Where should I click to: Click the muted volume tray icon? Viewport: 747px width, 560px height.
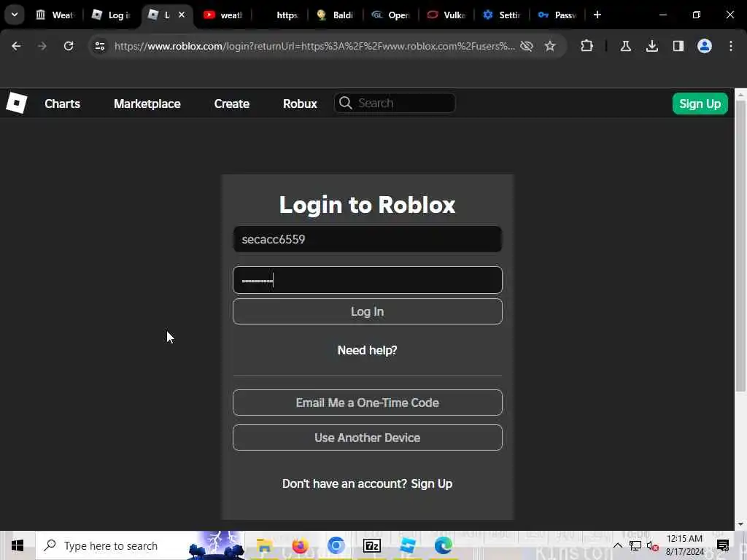[x=653, y=545]
